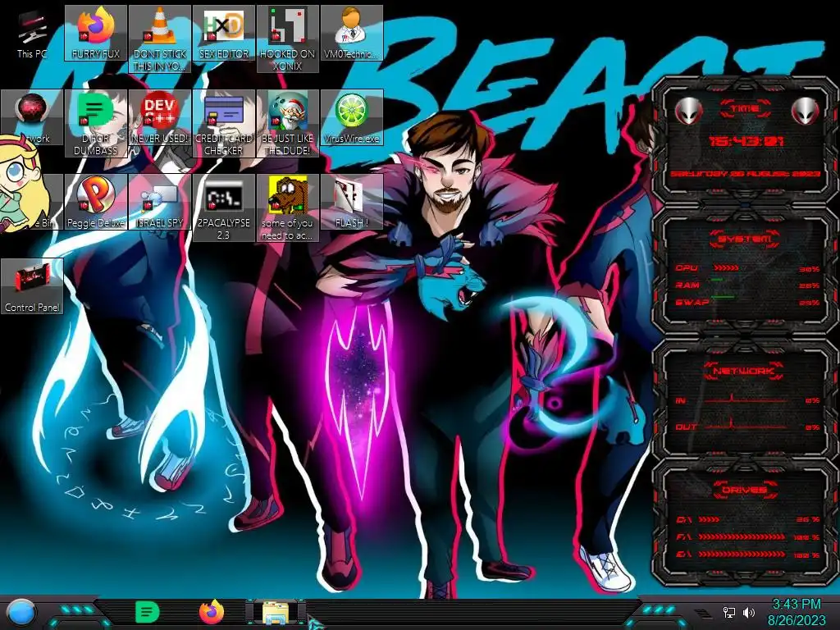
Task: Open the F:\ drive row in widget
Action: [748, 536]
